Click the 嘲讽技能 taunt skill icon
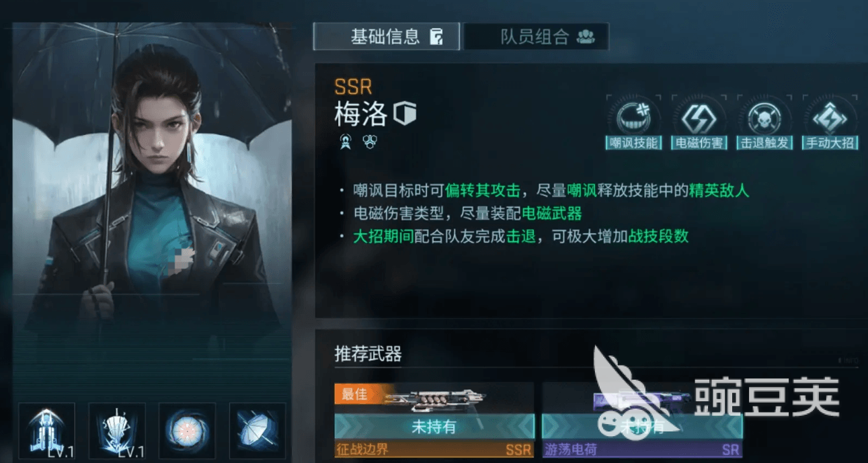Image resolution: width=868 pixels, height=463 pixels. point(632,122)
